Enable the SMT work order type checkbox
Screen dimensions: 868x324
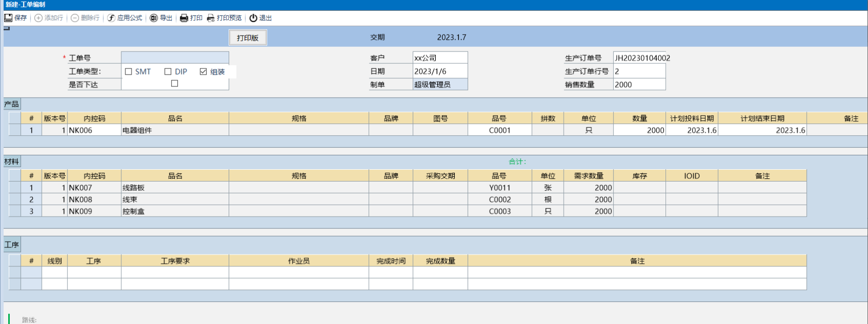(x=129, y=71)
